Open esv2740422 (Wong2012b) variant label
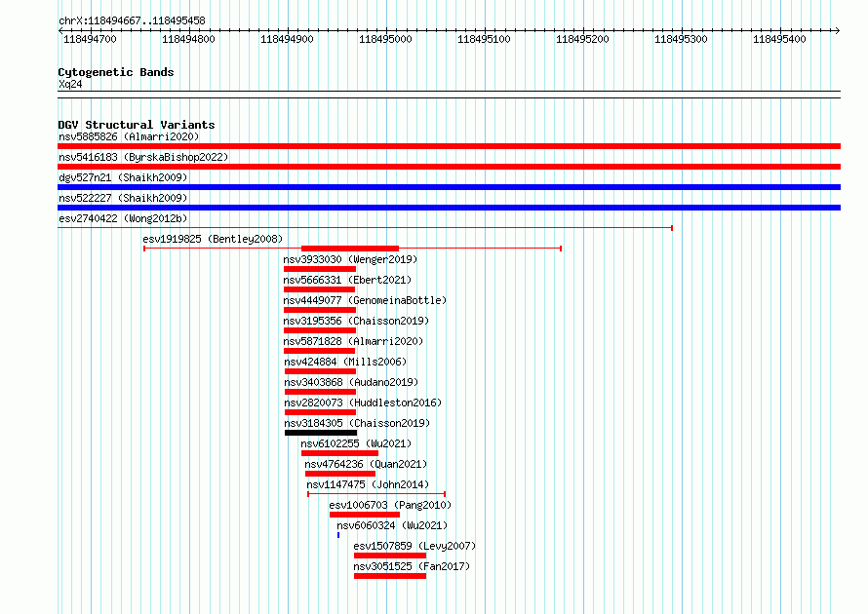This screenshot has height=614, width=868. click(x=123, y=218)
